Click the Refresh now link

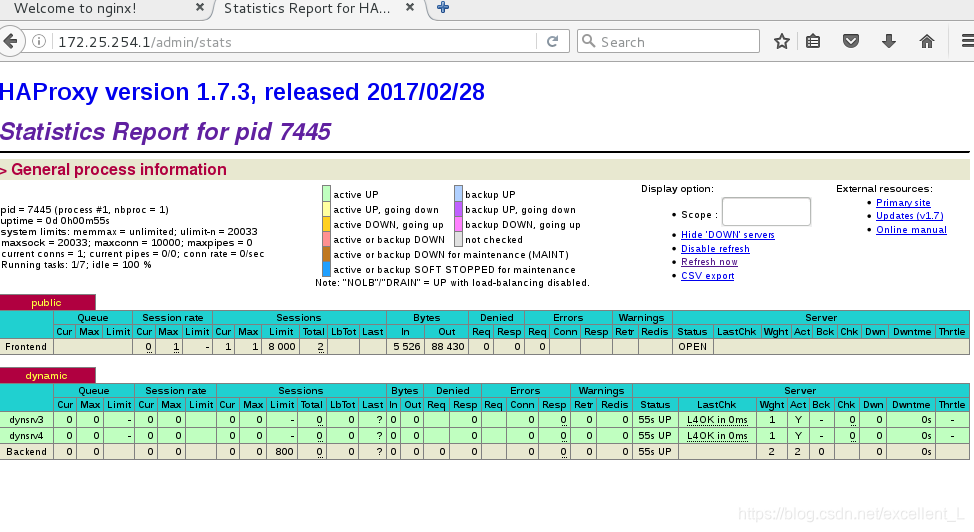tap(709, 262)
